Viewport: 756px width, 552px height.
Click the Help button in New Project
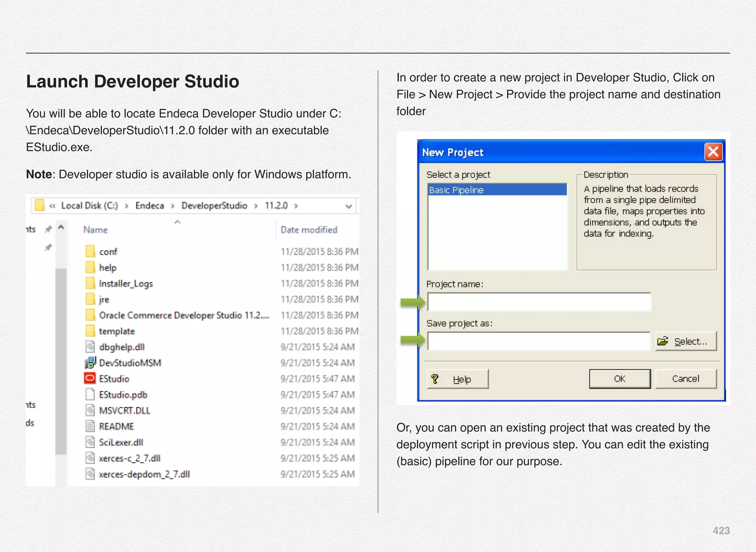coord(458,379)
